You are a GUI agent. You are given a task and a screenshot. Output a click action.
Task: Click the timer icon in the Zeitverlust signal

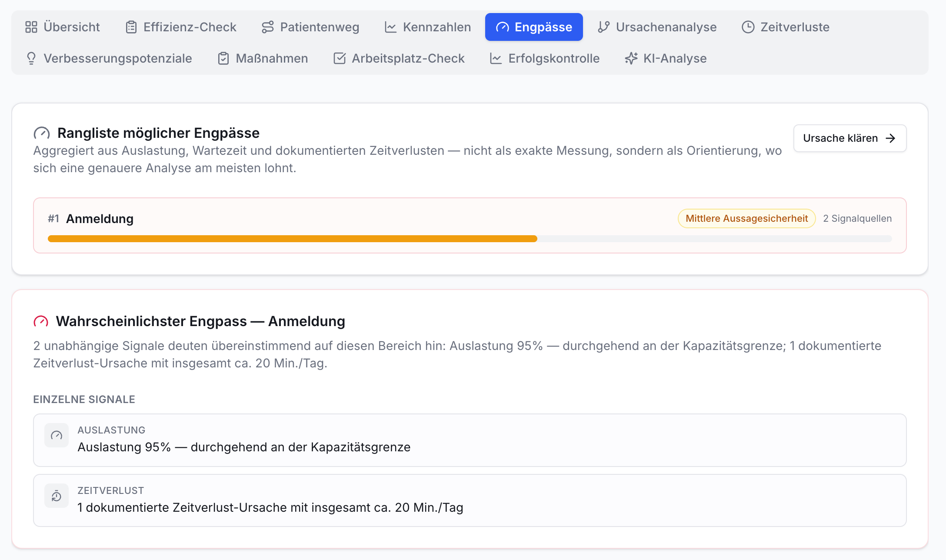[57, 496]
